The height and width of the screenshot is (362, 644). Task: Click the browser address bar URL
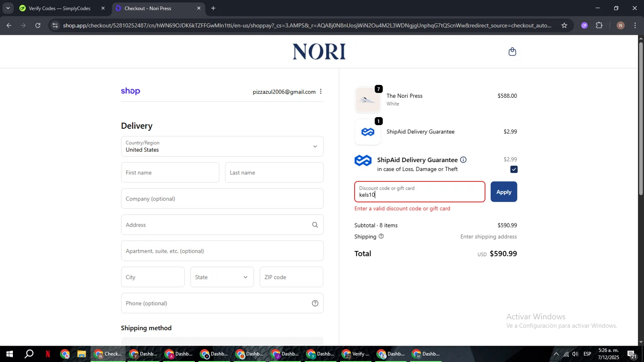307,25
